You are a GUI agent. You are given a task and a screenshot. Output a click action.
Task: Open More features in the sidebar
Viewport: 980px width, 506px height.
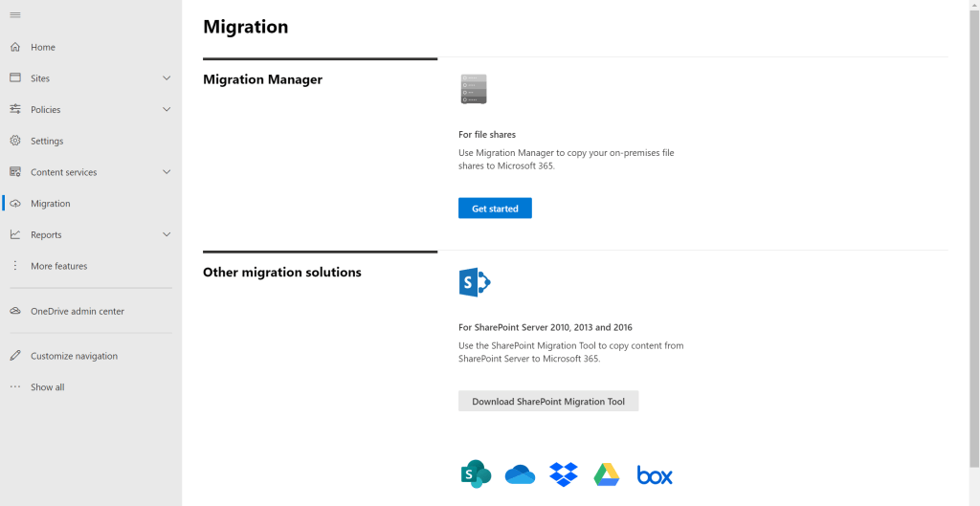pyautogui.click(x=58, y=266)
